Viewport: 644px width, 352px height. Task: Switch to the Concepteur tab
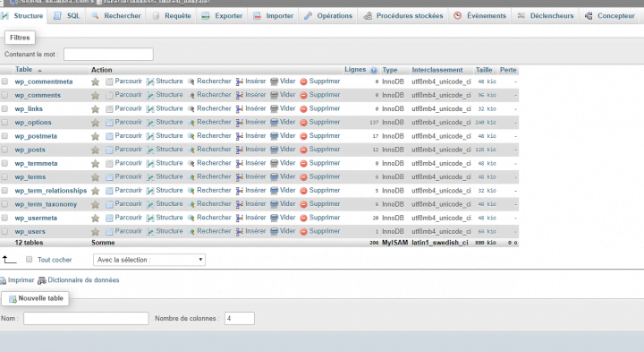[610, 15]
